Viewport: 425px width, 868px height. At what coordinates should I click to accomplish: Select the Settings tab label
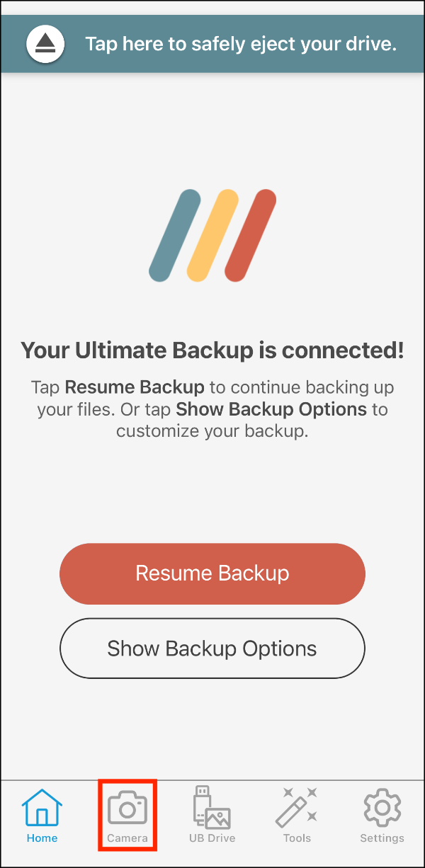382,838
